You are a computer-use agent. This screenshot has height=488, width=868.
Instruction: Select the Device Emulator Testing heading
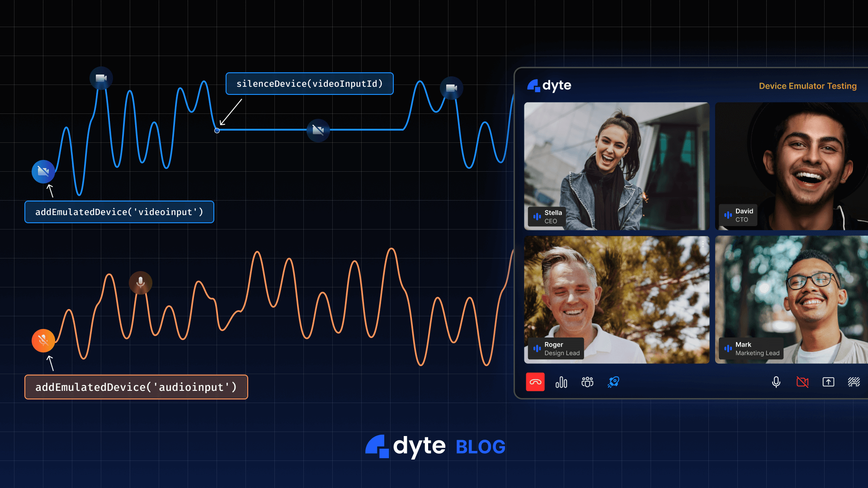coord(807,86)
